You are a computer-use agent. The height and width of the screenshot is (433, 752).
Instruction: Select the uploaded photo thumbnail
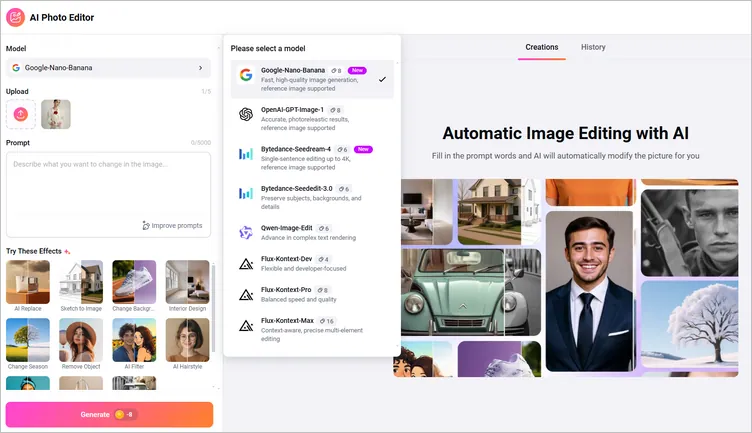tap(56, 114)
